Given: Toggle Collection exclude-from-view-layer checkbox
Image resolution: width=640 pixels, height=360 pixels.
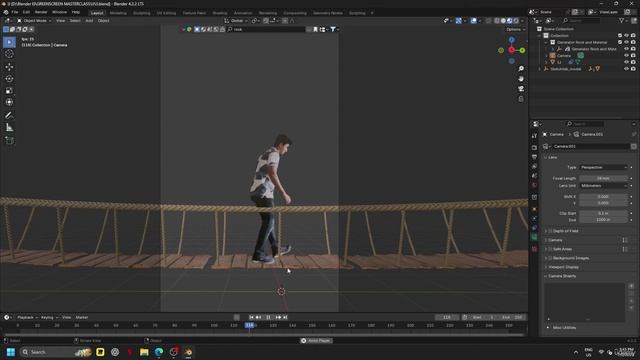Looking at the screenshot, I should [620, 36].
